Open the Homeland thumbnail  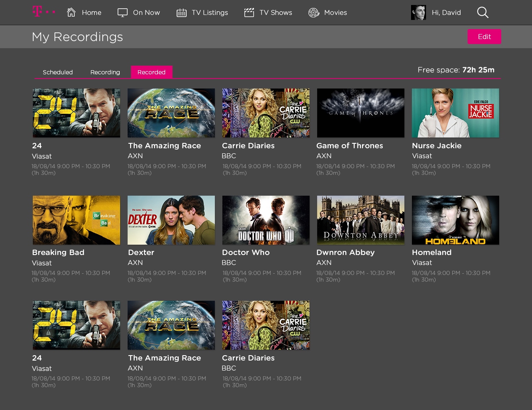(456, 220)
